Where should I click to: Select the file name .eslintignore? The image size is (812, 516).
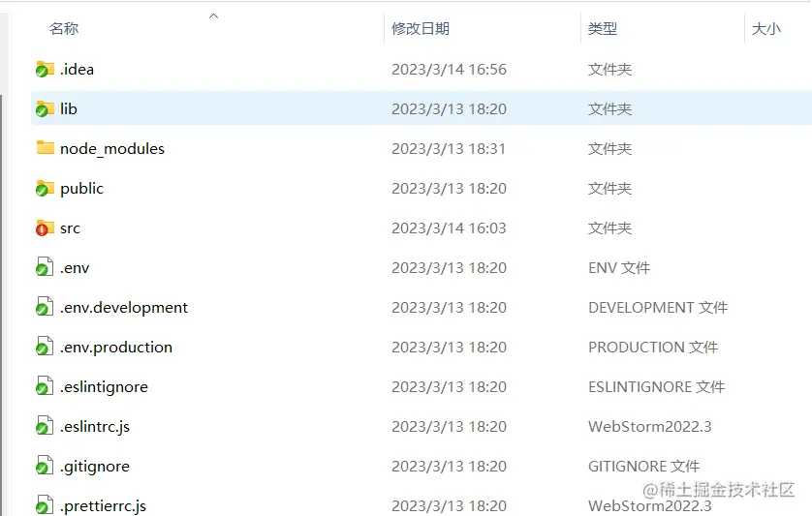(x=104, y=387)
